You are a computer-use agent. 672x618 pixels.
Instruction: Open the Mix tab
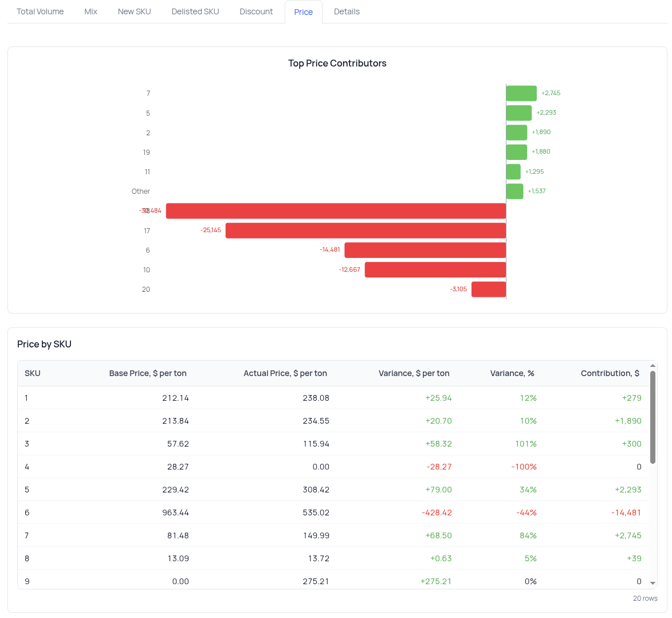tap(91, 11)
